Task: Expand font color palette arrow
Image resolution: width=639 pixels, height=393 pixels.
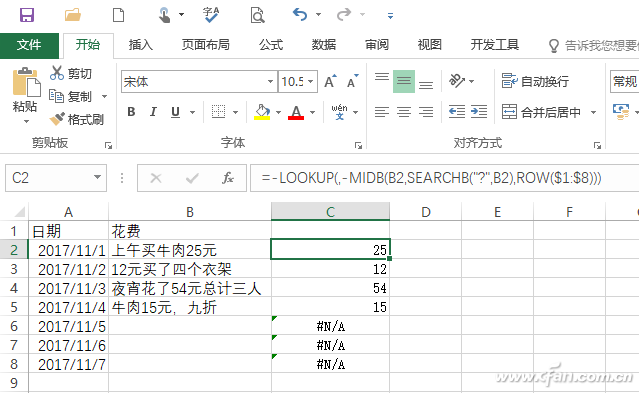Action: (x=313, y=112)
